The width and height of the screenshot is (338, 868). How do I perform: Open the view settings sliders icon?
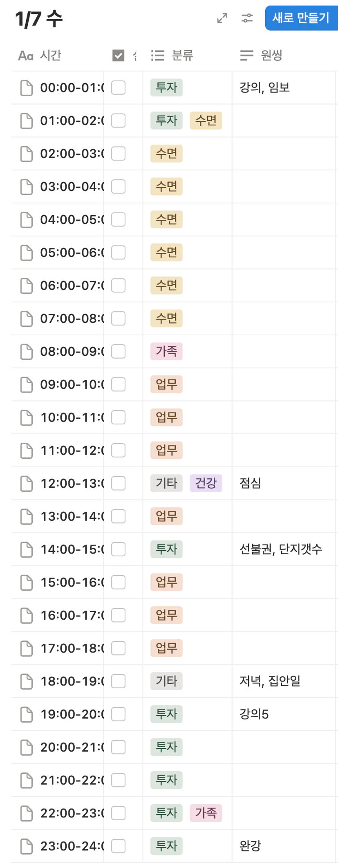pyautogui.click(x=247, y=18)
